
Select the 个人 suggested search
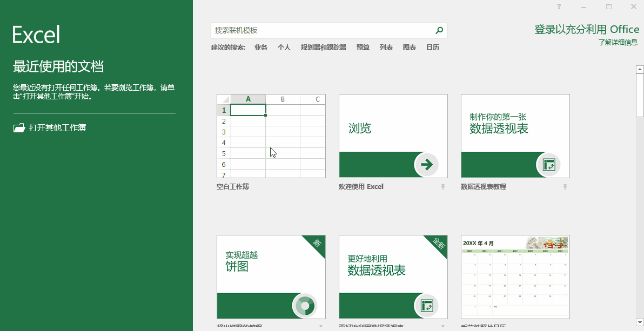click(x=284, y=47)
